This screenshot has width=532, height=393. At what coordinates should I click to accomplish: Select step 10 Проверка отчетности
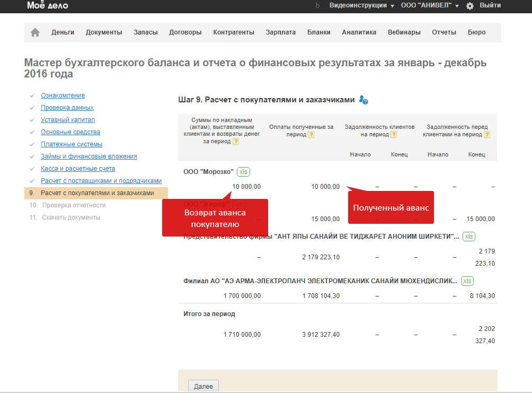pos(67,205)
